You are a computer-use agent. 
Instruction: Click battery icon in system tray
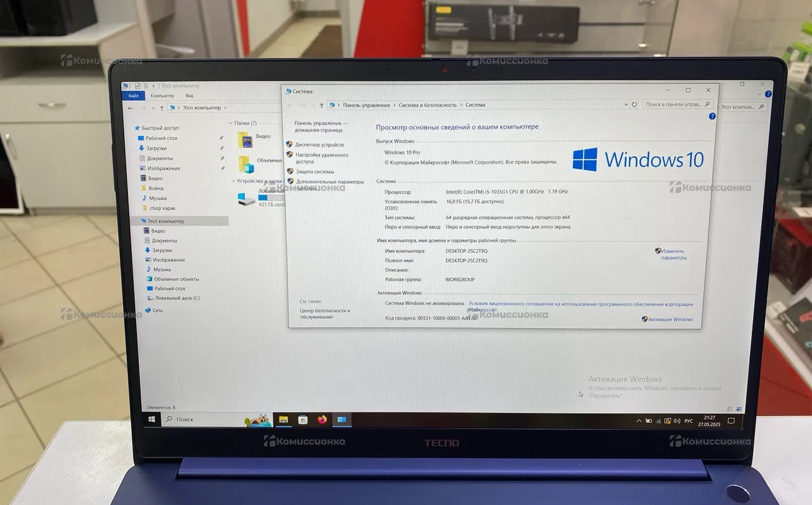point(648,421)
